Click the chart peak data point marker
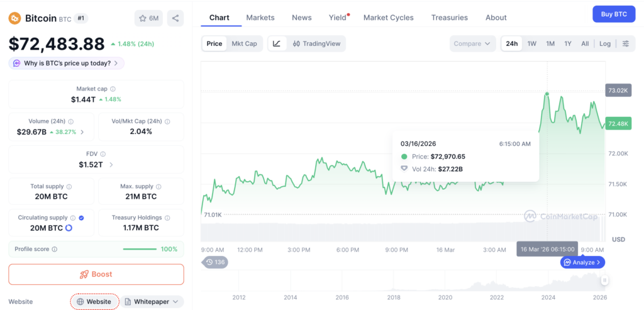 point(547,94)
